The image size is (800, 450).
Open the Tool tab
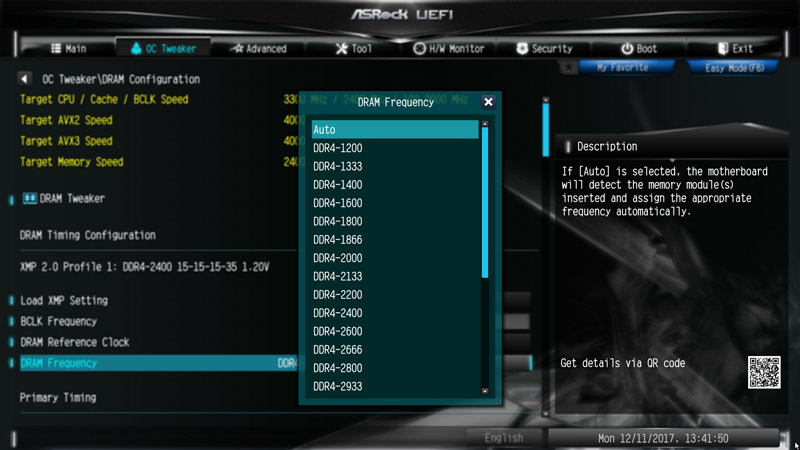[x=354, y=48]
